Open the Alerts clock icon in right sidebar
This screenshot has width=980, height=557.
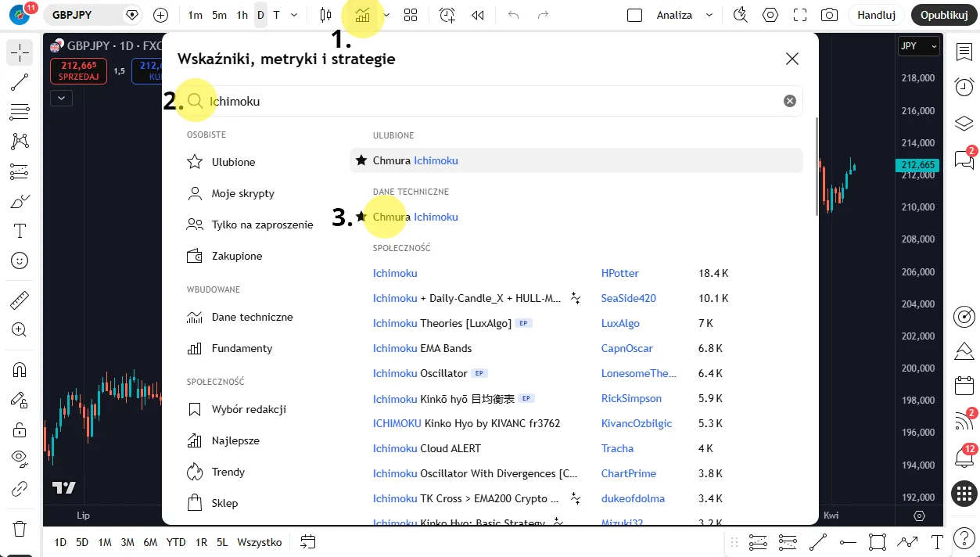[x=964, y=87]
